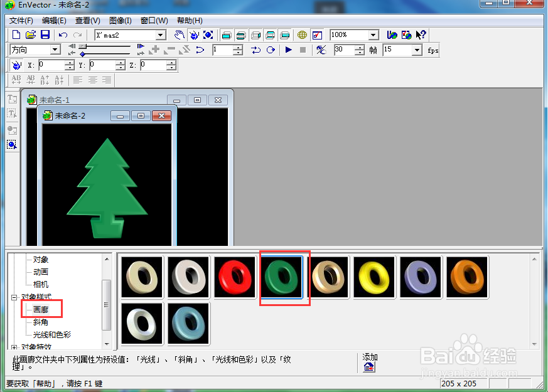Select the rotate object tool in main toolbar
548x392 pixels.
193,35
